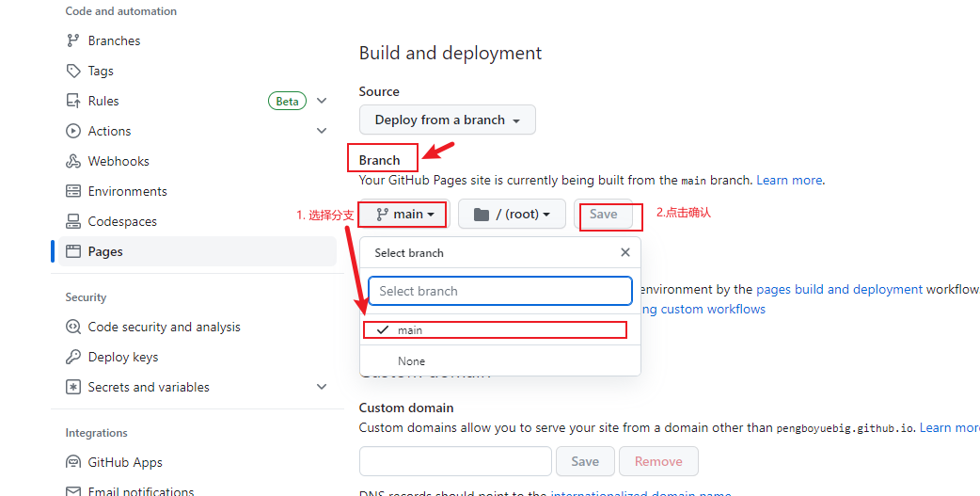Open the / (root) folder dropdown
Screen dimensions: 980x496
pos(512,214)
